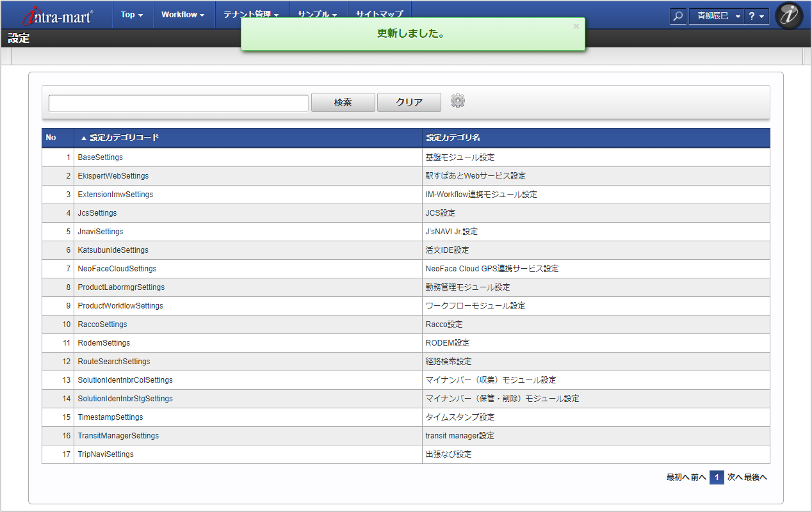The height and width of the screenshot is (512, 812).
Task: Click the 駅すぱあとWebサービス設定 cell
Action: click(x=596, y=176)
